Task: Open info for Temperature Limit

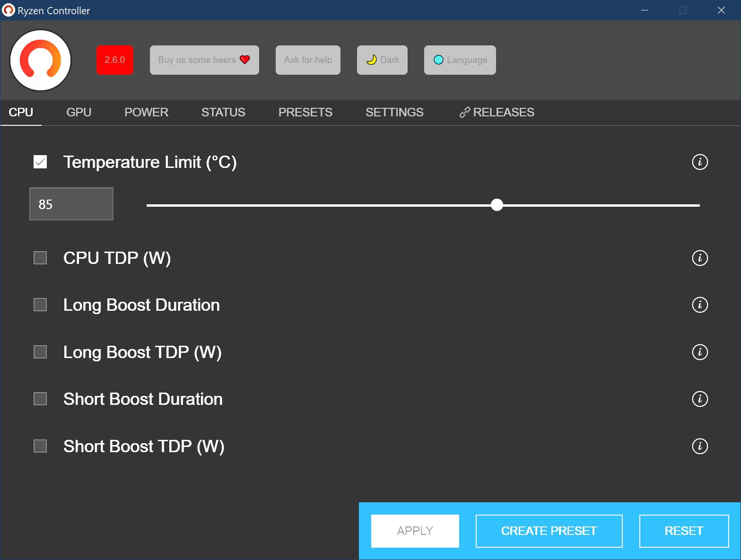Action: click(x=700, y=162)
